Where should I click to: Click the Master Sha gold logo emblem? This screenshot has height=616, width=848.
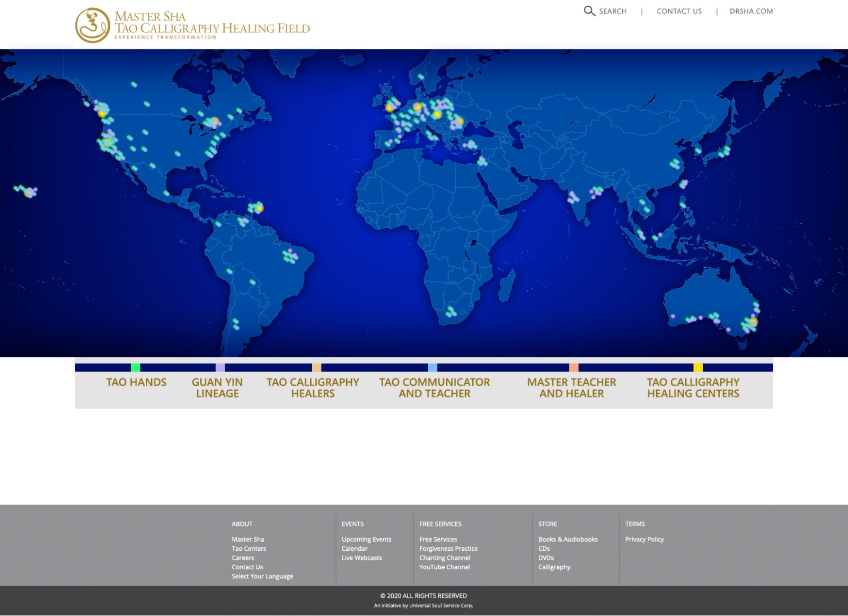[x=92, y=25]
